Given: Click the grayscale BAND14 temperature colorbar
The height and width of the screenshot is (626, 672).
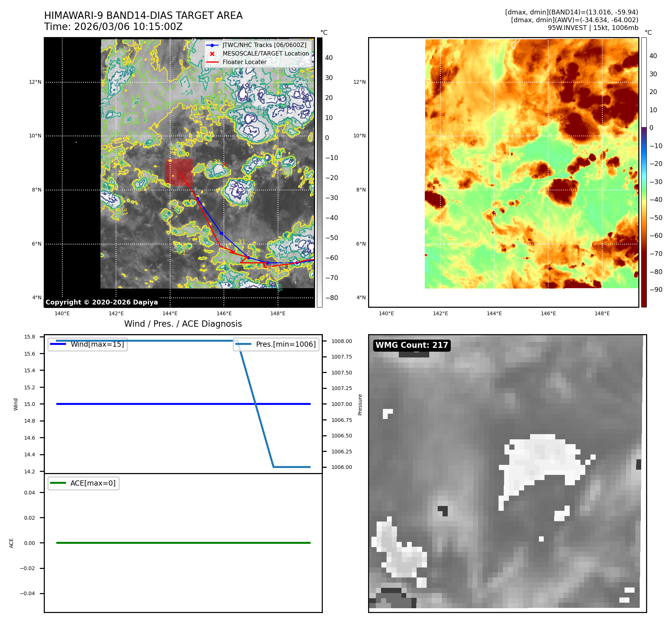Looking at the screenshot, I should click(x=319, y=172).
